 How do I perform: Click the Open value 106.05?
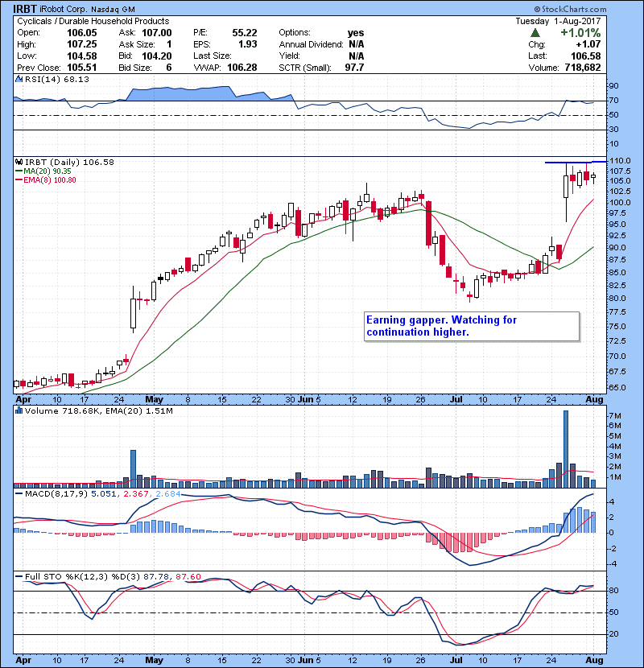[x=82, y=33]
